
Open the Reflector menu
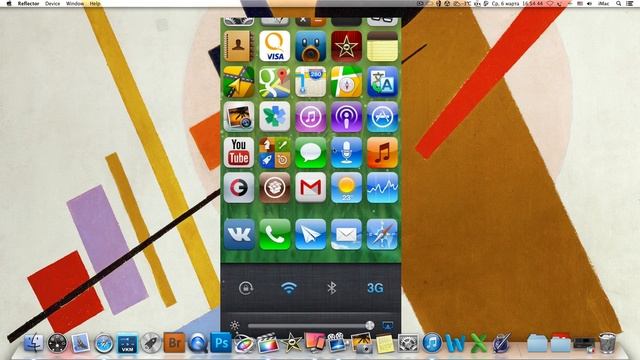29,3
